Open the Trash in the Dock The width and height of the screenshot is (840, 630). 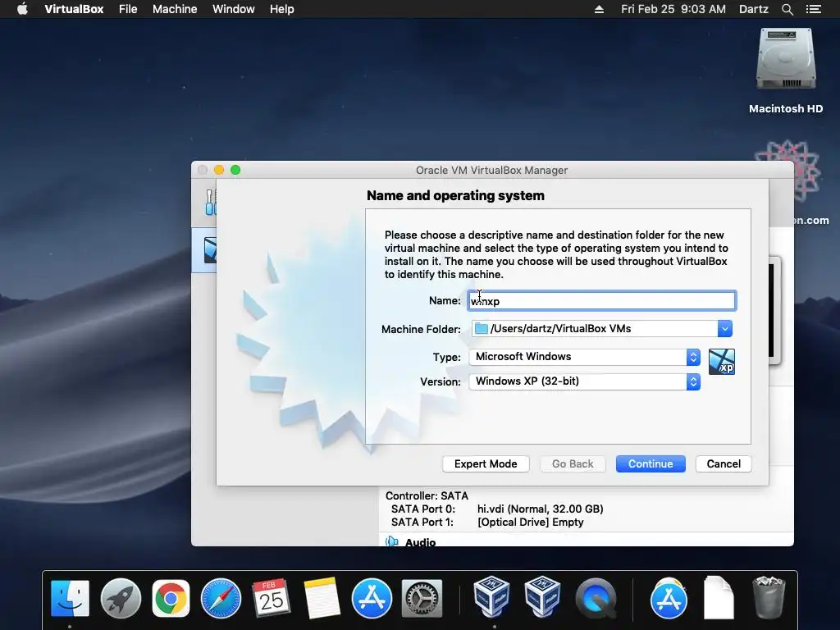[x=769, y=597]
